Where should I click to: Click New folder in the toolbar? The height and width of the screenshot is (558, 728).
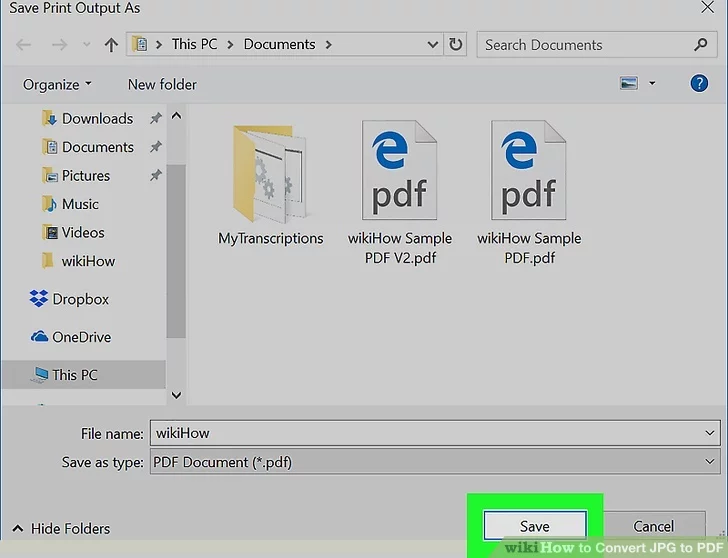[162, 84]
